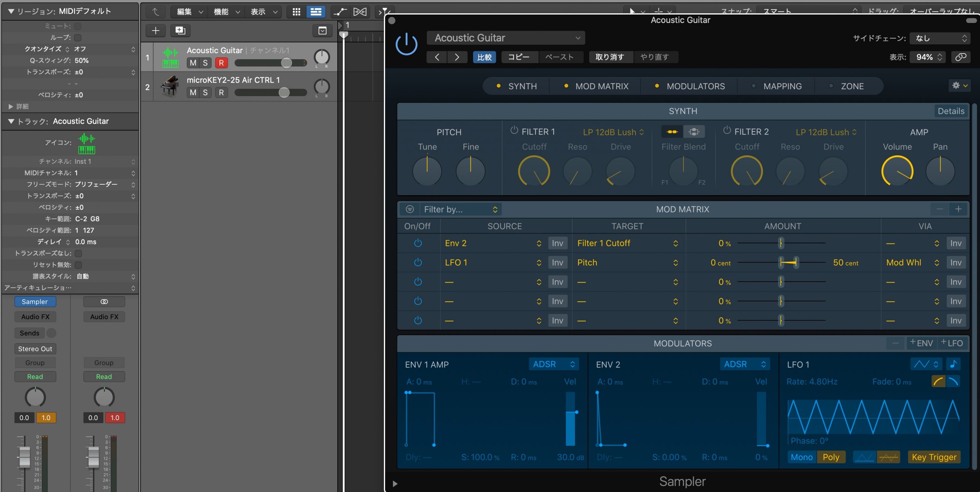980x492 pixels.
Task: Toggle the リセット無効 checkbox
Action: 78,265
